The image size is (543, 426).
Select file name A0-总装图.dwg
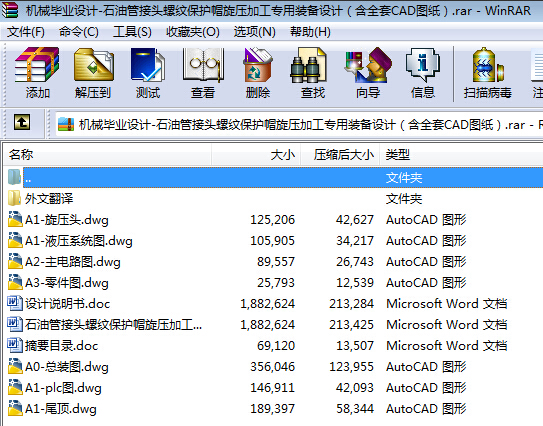(x=66, y=367)
